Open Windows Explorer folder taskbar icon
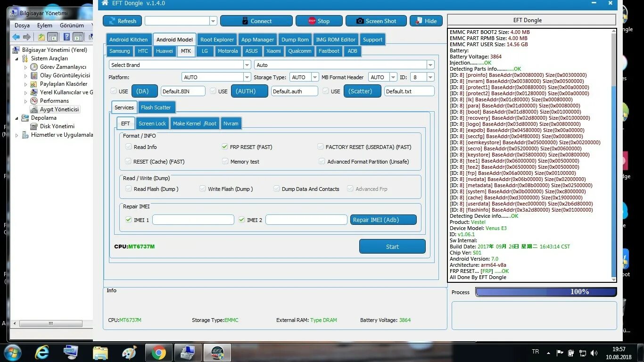 coord(100,353)
